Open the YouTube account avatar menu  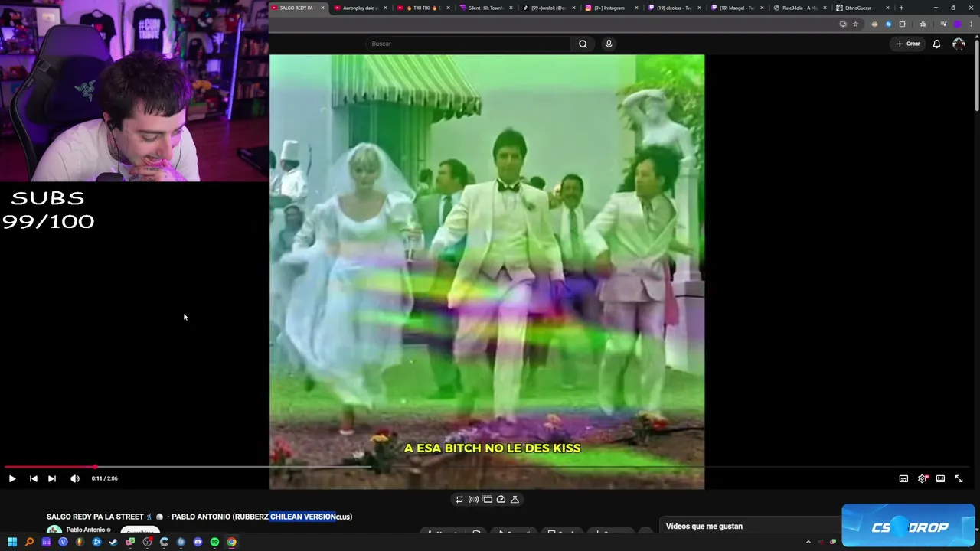tap(959, 44)
